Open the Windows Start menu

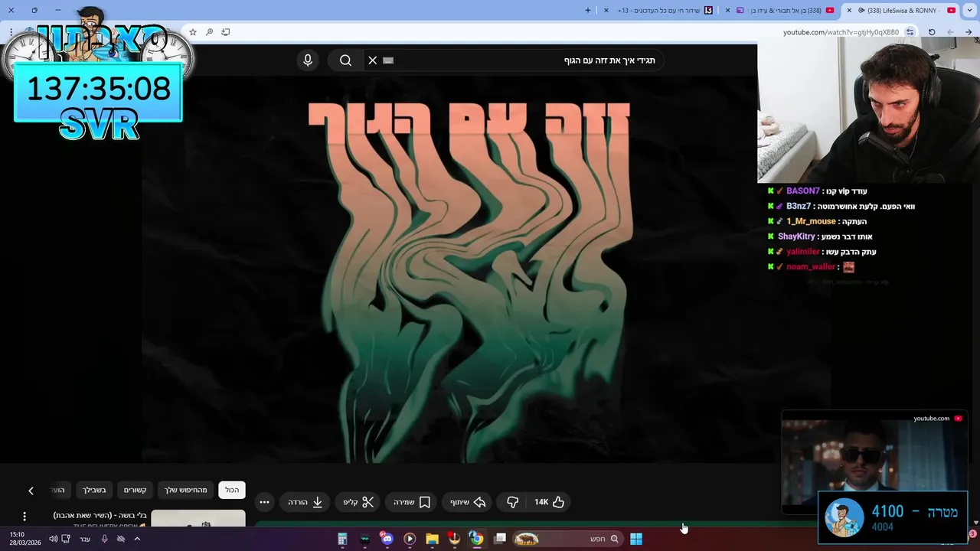(636, 539)
